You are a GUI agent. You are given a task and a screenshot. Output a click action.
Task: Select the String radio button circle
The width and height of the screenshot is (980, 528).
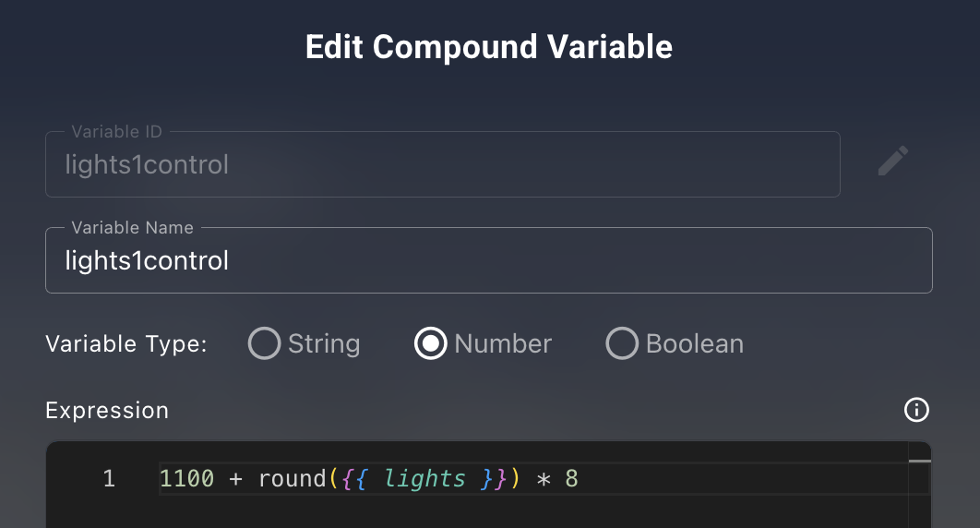pos(264,343)
